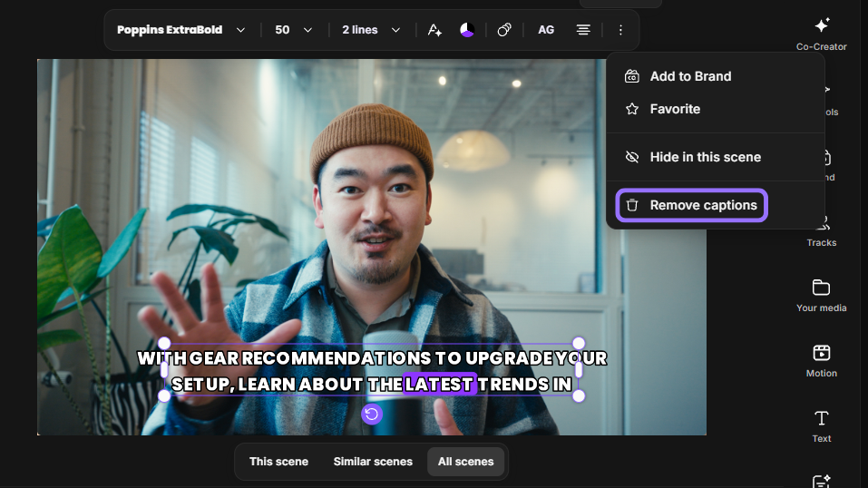Click the text alignment icon

(x=583, y=30)
